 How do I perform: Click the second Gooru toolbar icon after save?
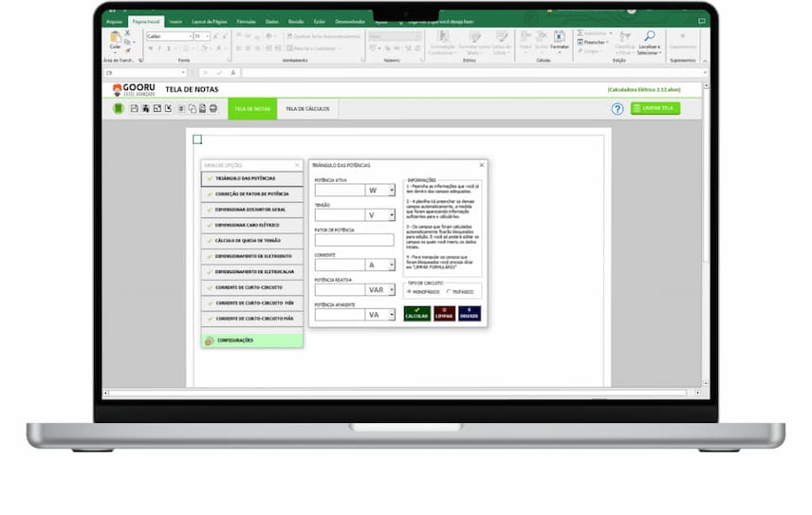click(x=146, y=109)
